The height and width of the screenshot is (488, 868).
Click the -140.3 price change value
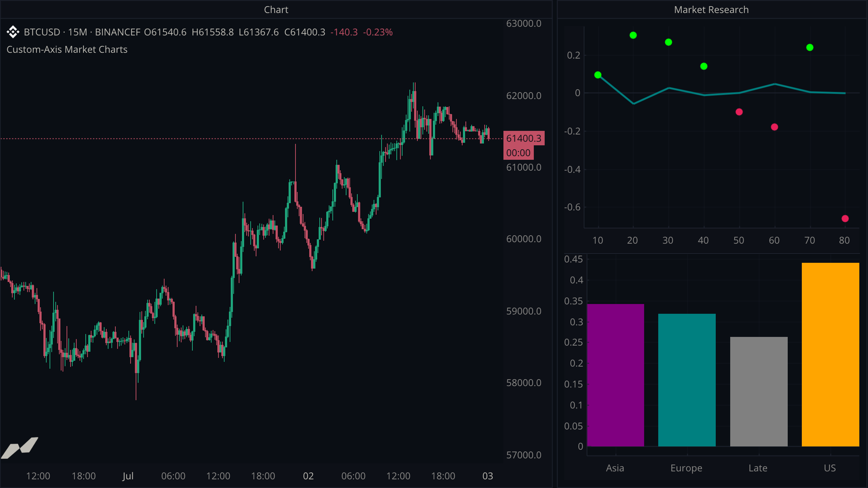(x=344, y=32)
